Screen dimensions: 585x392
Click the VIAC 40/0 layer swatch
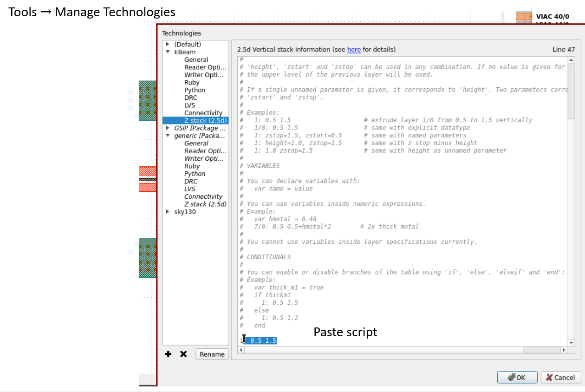tap(524, 16)
